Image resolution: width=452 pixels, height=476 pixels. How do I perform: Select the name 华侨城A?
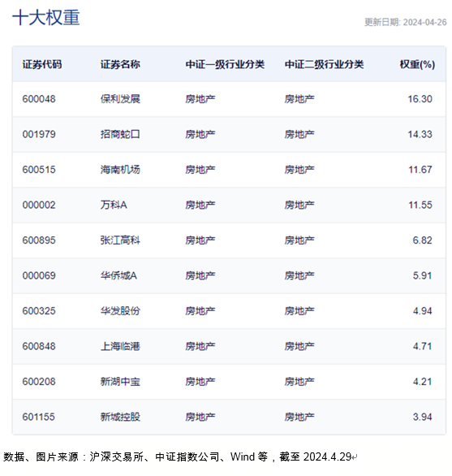click(118, 275)
